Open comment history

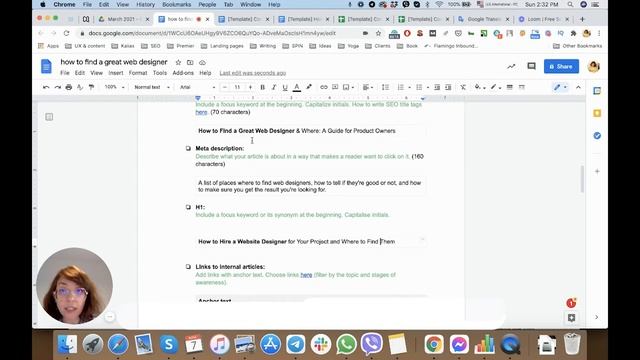[x=531, y=66]
